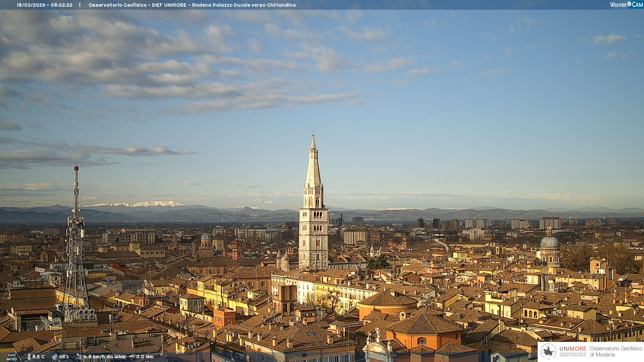This screenshot has width=644, height=362.
Task: Click the WeatherCAM logo
Action: 626,5
